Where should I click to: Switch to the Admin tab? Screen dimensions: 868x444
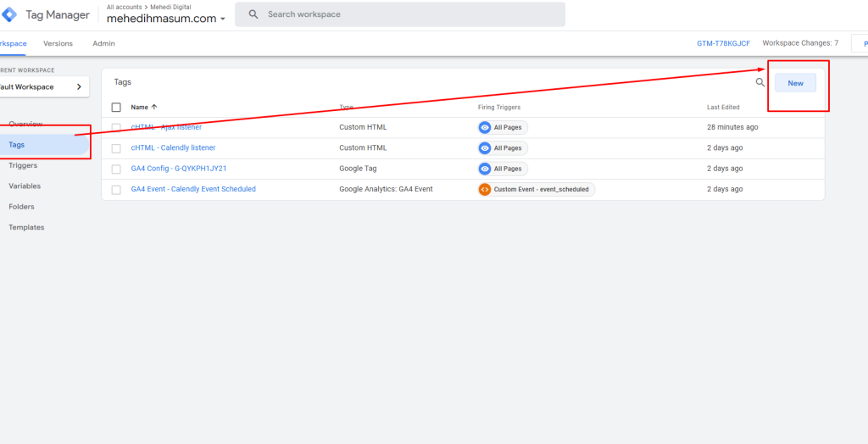click(103, 43)
